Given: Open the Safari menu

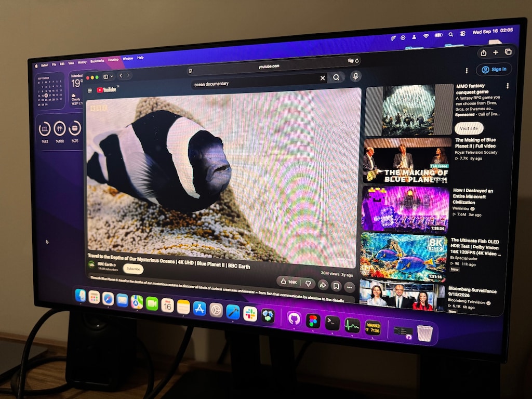Looking at the screenshot, I should click(x=45, y=65).
